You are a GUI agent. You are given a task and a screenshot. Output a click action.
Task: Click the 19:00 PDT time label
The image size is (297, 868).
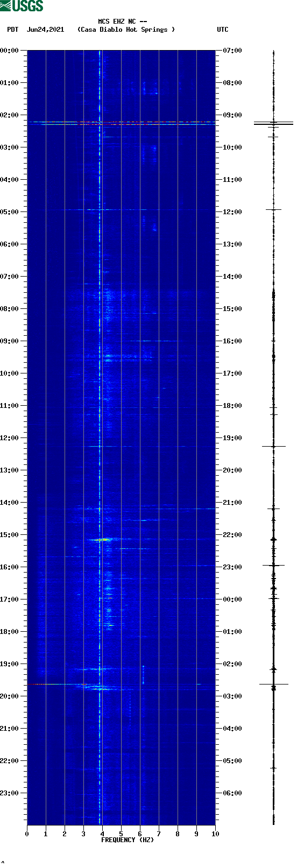click(x=10, y=664)
